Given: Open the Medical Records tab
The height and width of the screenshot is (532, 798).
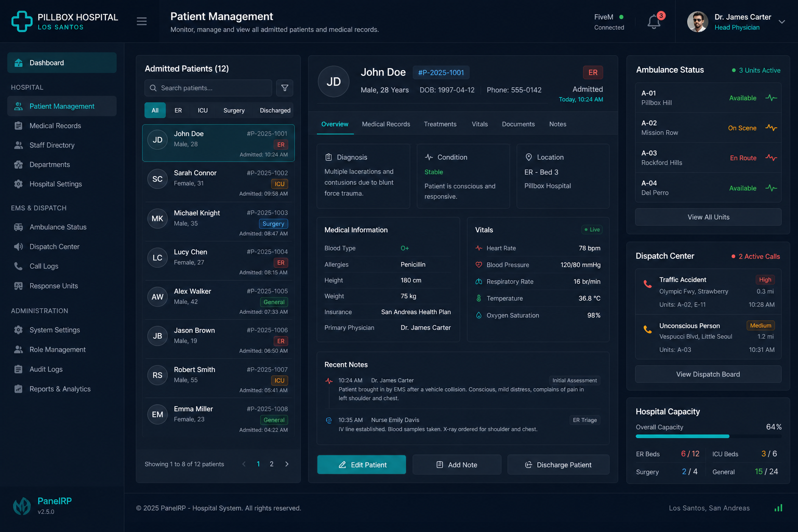Looking at the screenshot, I should tap(386, 124).
